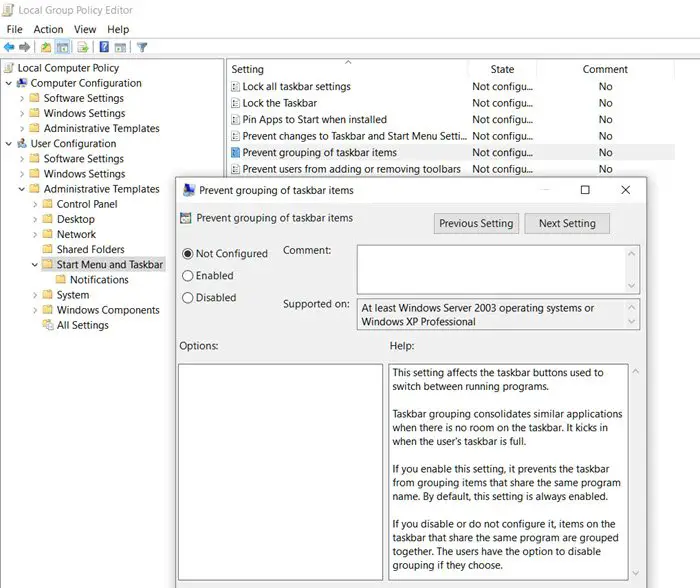Click inside the Comment text field
The image size is (700, 588).
(490, 268)
